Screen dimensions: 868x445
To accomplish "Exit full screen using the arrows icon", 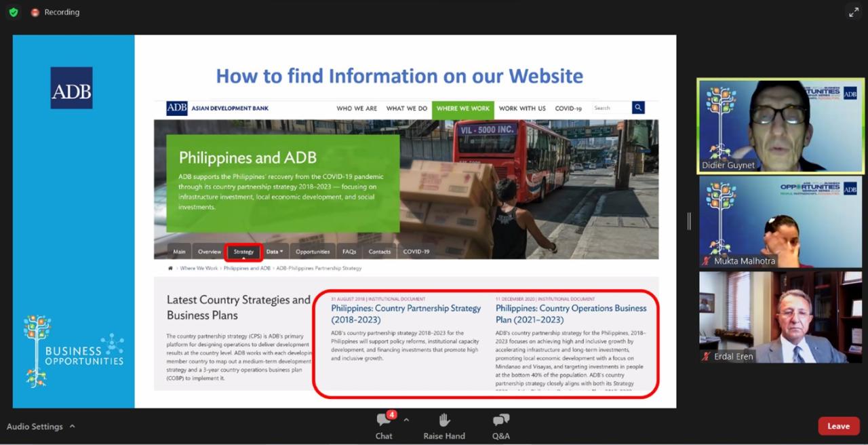I will (854, 12).
